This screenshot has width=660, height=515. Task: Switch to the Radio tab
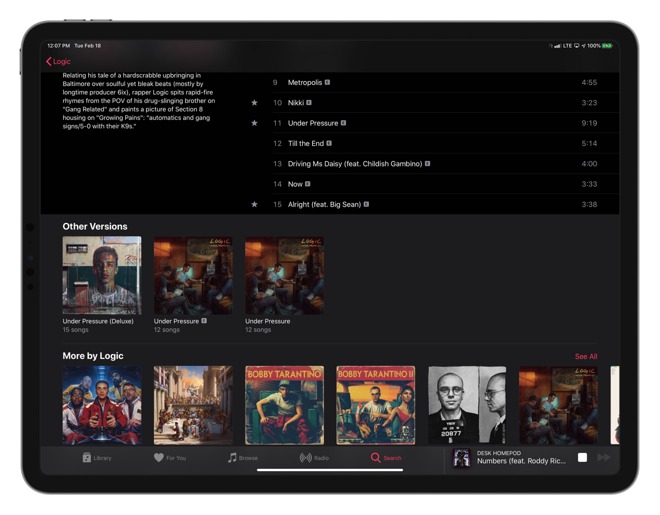(314, 458)
